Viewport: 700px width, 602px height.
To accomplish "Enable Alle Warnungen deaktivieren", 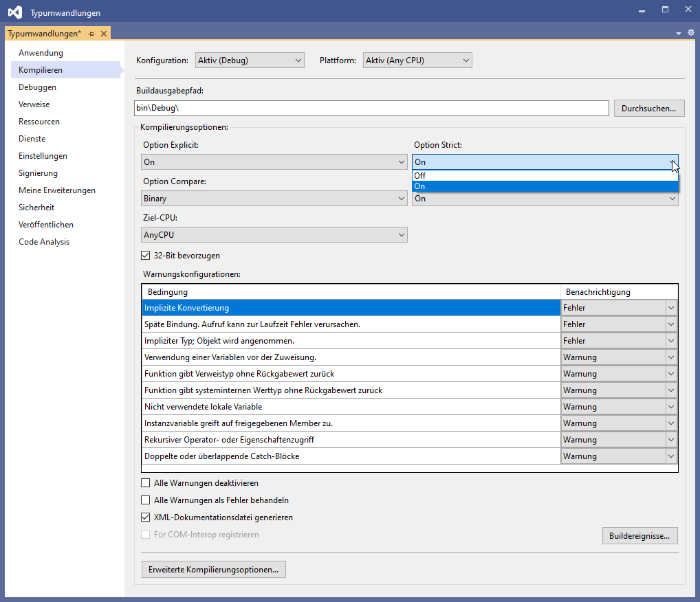I will click(145, 483).
